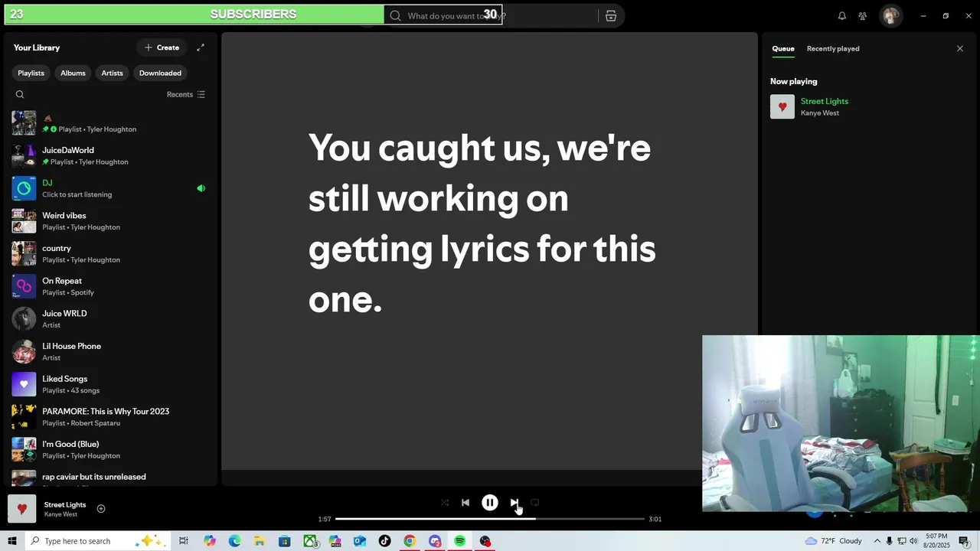The height and width of the screenshot is (551, 980).
Task: Switch to Spotify icon on the taskbar
Action: (x=459, y=541)
